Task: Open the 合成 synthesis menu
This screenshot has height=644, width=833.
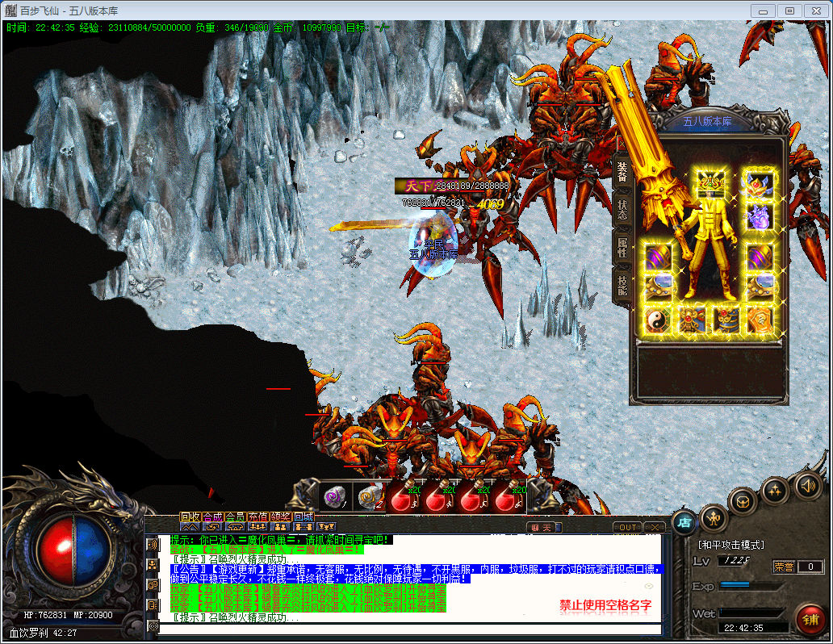Action: (x=212, y=516)
